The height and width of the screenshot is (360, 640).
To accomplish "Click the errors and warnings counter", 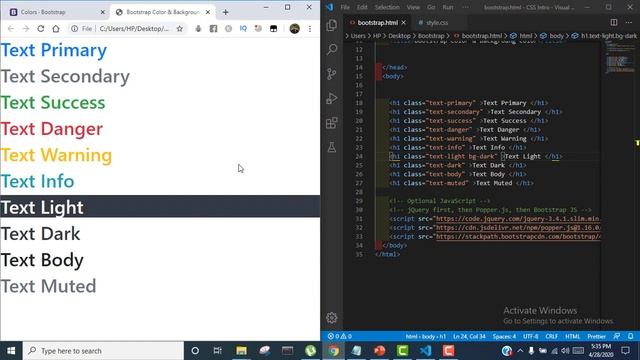I will click(x=340, y=336).
